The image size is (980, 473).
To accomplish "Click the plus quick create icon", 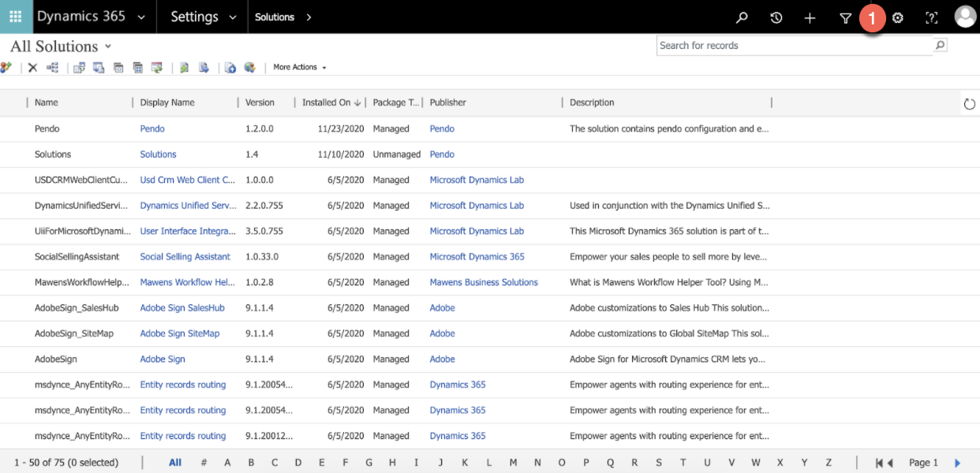I will pos(810,17).
